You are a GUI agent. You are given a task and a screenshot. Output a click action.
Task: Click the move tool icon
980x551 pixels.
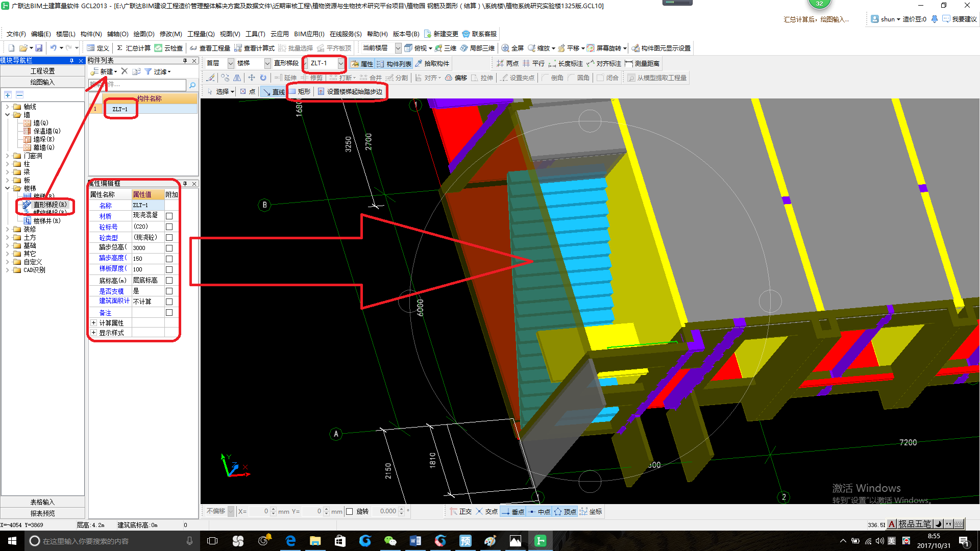coord(252,78)
